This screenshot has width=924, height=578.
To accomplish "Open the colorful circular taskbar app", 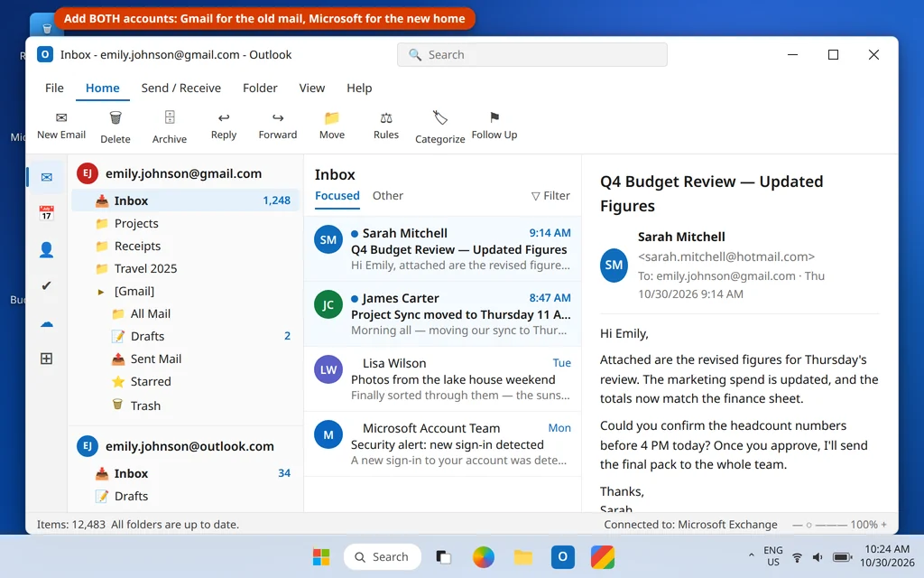I will coord(484,556).
